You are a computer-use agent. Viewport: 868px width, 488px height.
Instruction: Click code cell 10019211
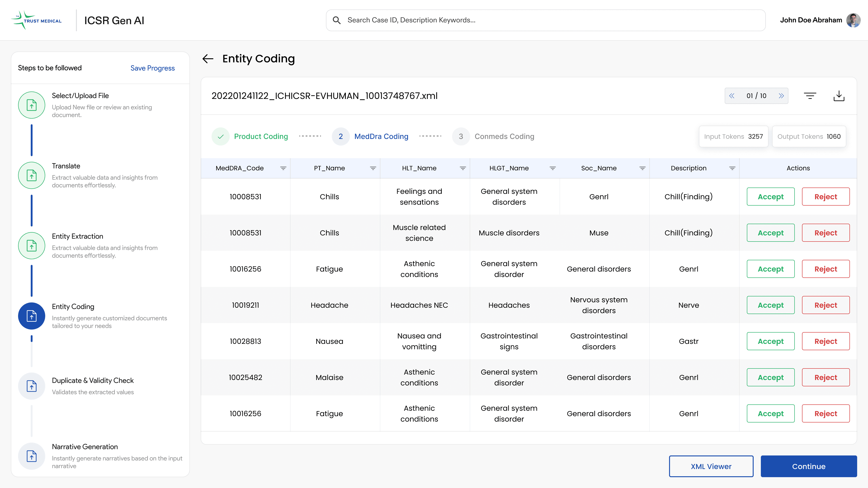coord(245,305)
